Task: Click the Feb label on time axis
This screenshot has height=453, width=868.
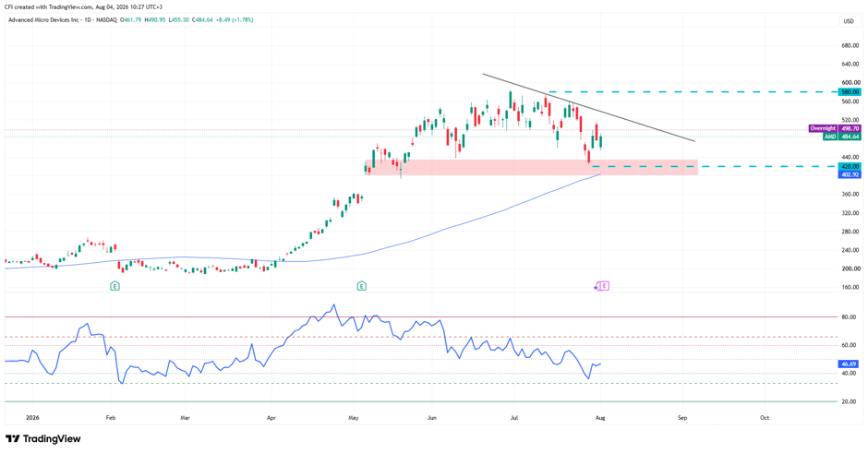Action: pos(110,418)
